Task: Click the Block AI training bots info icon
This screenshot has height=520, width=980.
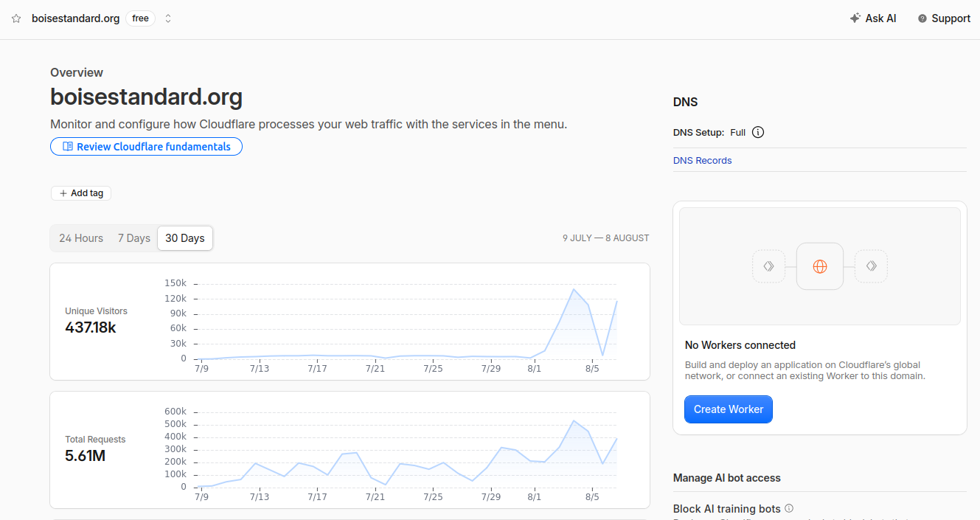Action: (789, 508)
